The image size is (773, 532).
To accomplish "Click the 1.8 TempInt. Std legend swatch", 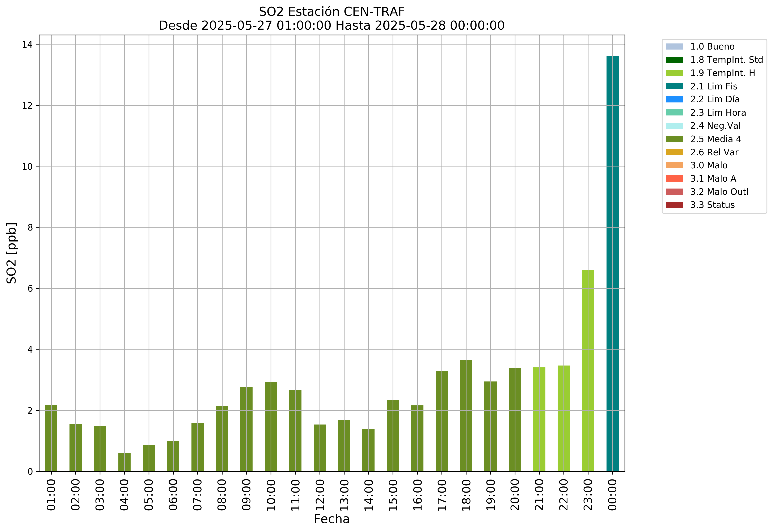I will coord(674,60).
